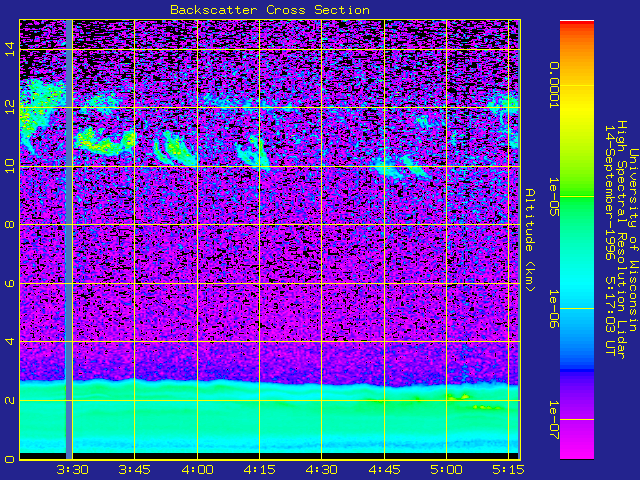Click the 4:45 time axis label

click(384, 470)
